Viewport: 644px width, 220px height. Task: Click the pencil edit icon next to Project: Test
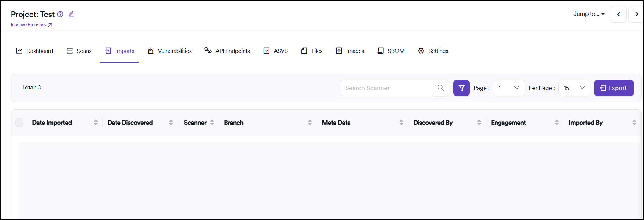pyautogui.click(x=71, y=14)
